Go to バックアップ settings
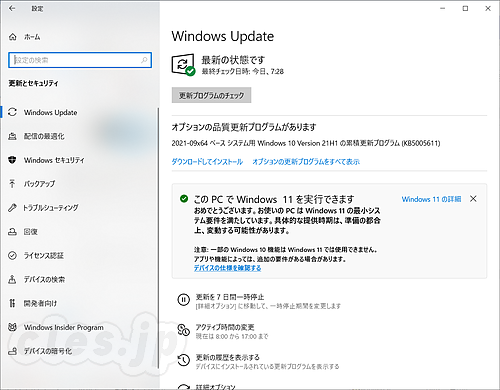This screenshot has width=500, height=390. (79, 184)
